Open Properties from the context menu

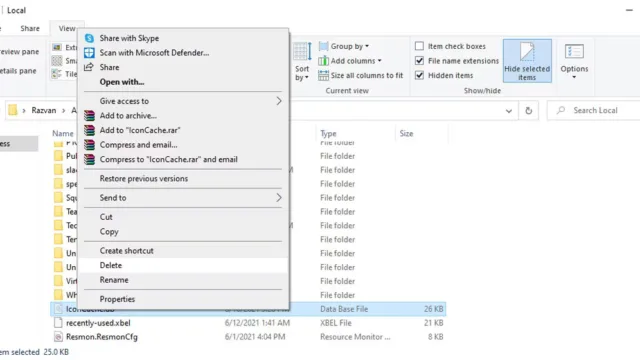click(x=182, y=299)
